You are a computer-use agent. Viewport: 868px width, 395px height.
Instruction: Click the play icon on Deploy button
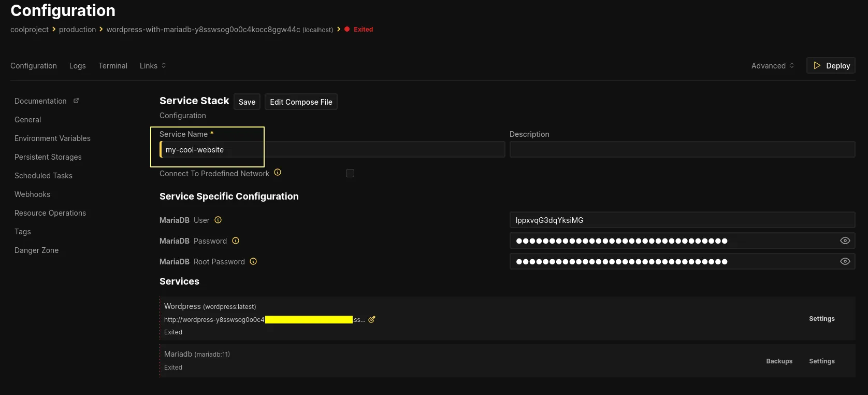point(817,65)
